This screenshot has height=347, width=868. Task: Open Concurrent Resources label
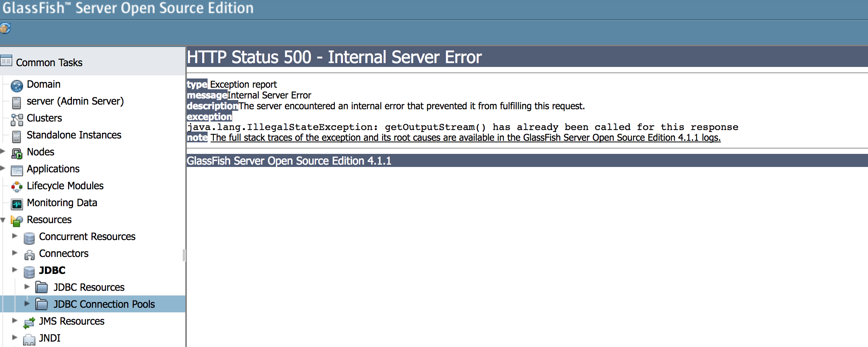87,237
